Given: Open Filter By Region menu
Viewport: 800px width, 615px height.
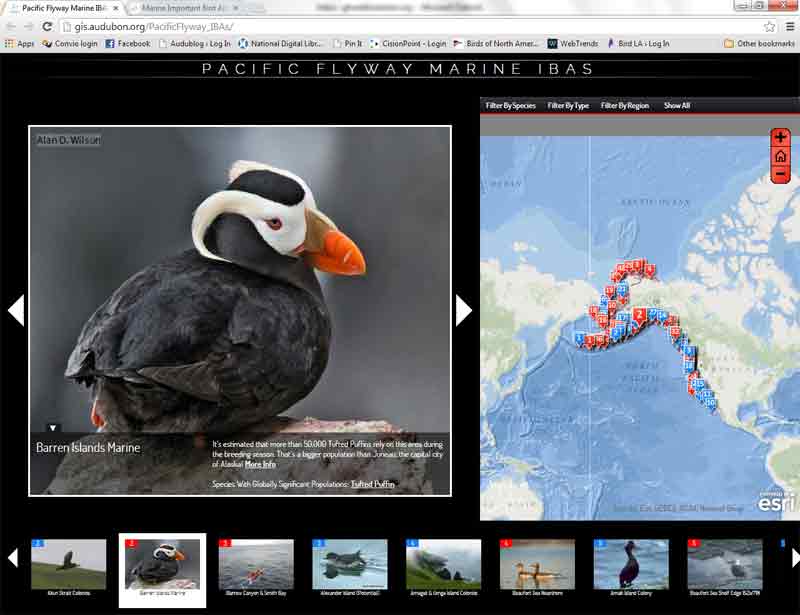Looking at the screenshot, I should (x=624, y=105).
